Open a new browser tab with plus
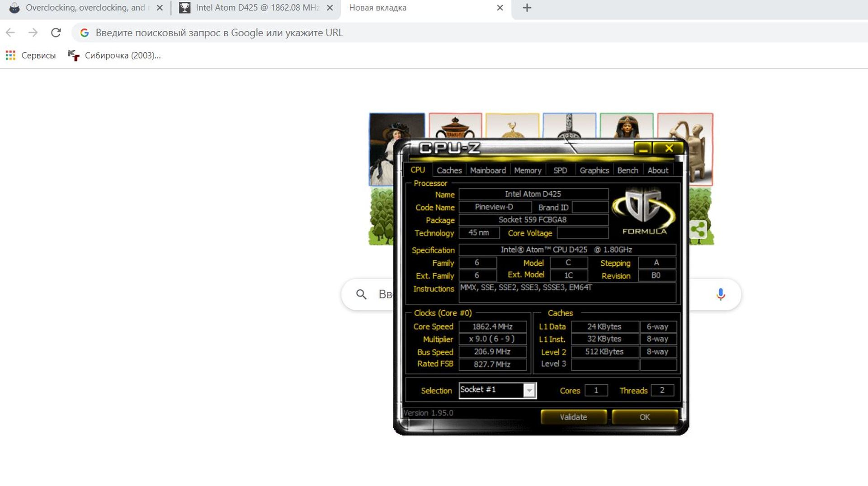 (527, 8)
